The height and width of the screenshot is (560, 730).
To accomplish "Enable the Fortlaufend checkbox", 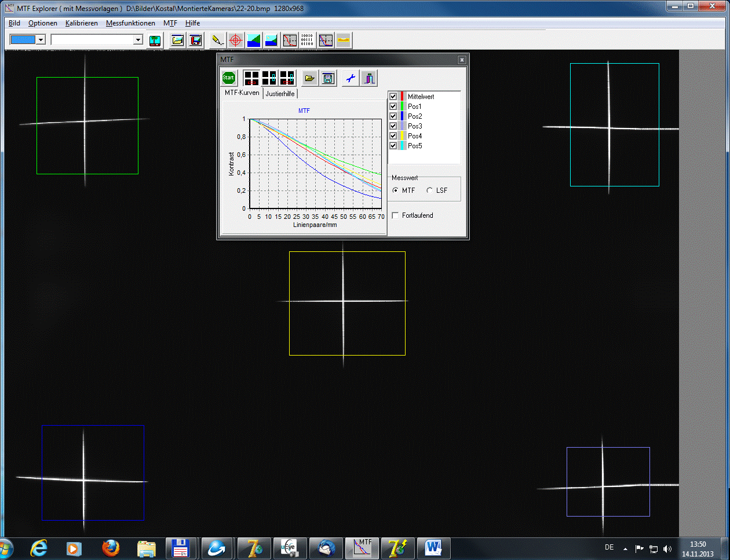I will pyautogui.click(x=396, y=215).
